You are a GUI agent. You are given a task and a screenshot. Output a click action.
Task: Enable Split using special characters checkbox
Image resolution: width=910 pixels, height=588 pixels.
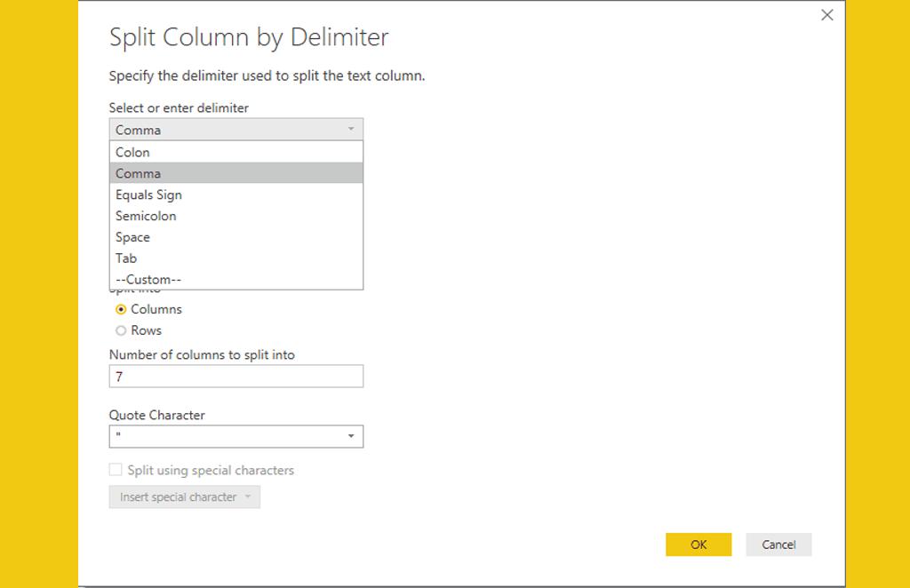pos(116,470)
